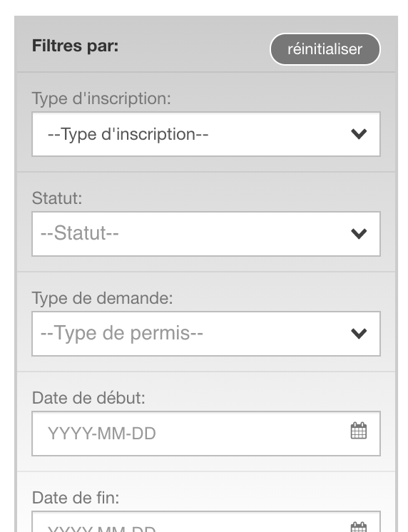408x532 pixels.
Task: Open the Date de fin calendar icon
Action: click(x=359, y=527)
